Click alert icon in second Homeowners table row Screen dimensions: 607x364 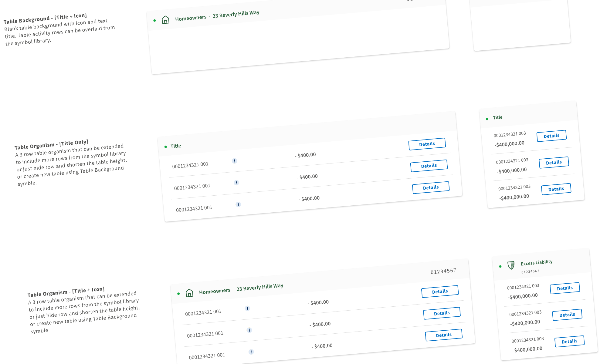(249, 330)
